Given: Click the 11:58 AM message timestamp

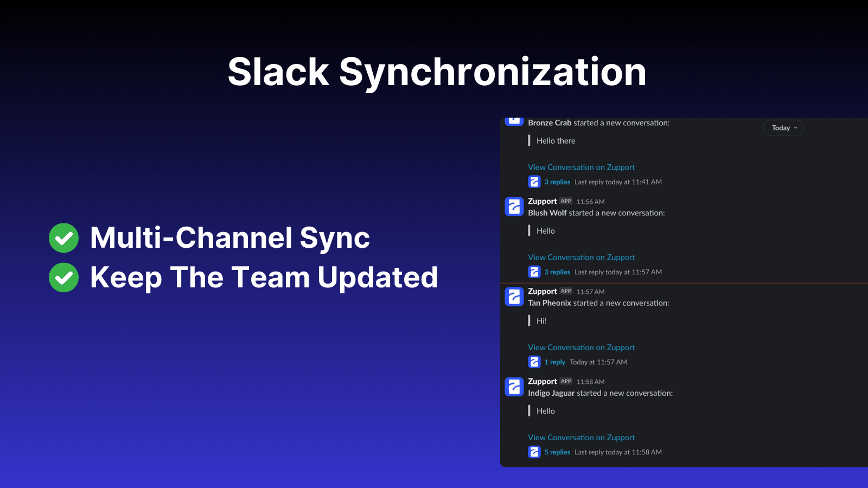Looking at the screenshot, I should point(590,382).
